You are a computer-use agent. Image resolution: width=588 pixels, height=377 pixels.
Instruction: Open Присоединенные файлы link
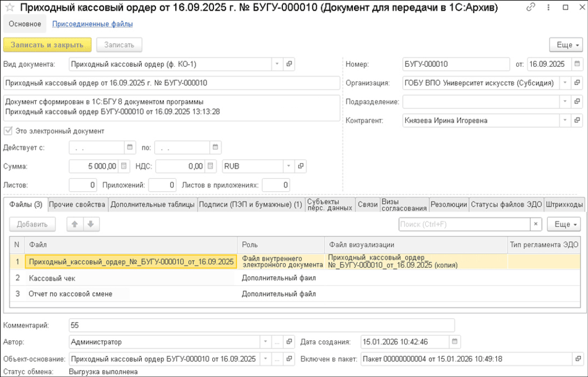92,24
